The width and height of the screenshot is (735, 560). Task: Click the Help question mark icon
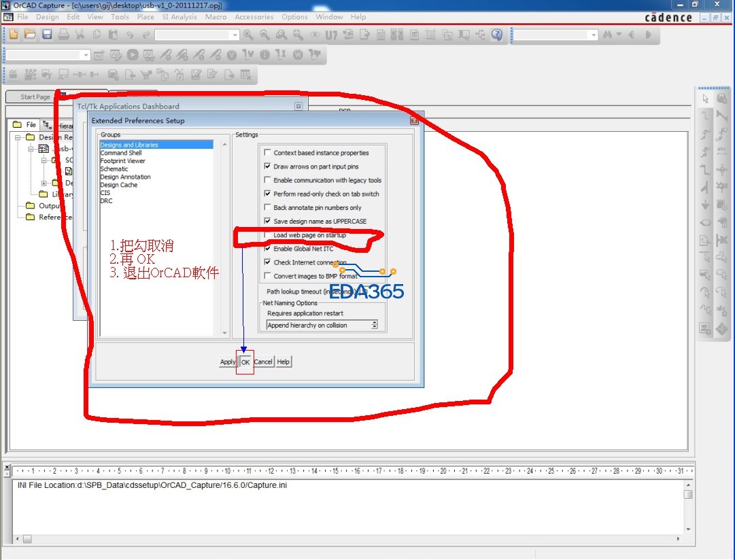[497, 35]
